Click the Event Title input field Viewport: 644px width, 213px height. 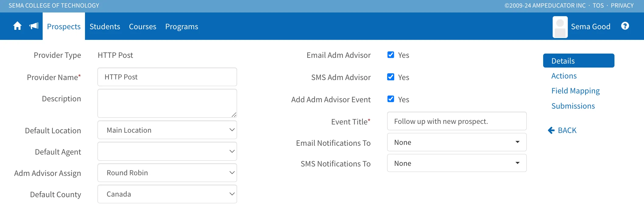(457, 121)
